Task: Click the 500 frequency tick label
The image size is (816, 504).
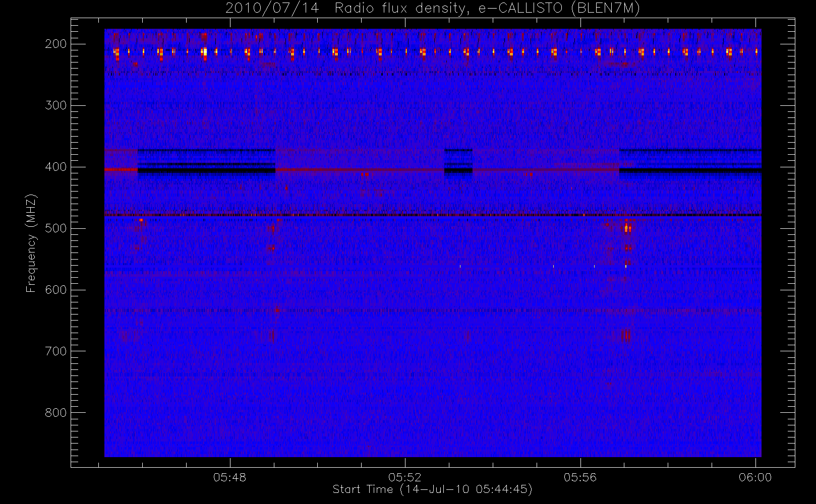Action: tap(56, 228)
